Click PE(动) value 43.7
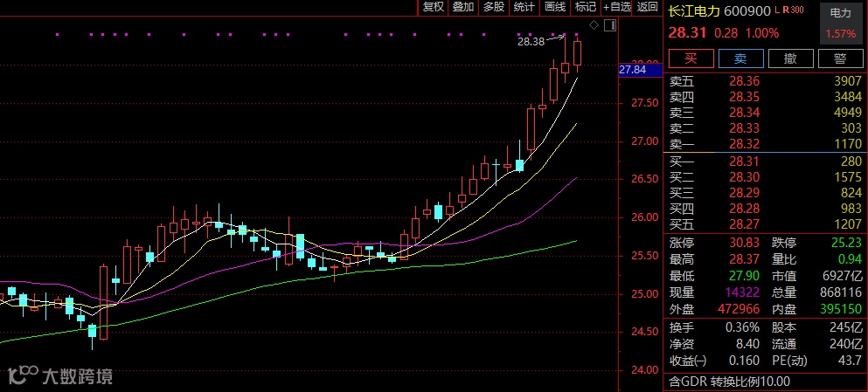868x392 pixels. (x=850, y=361)
